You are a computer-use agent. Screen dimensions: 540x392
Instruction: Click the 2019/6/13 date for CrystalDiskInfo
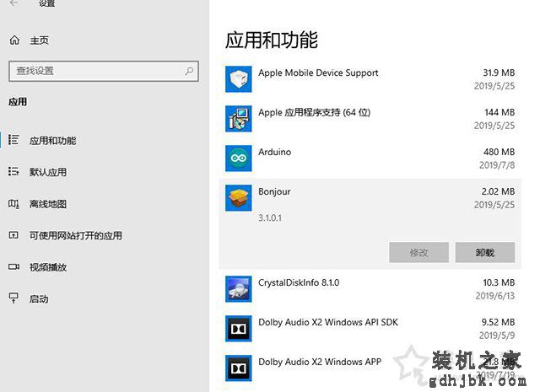click(x=495, y=296)
